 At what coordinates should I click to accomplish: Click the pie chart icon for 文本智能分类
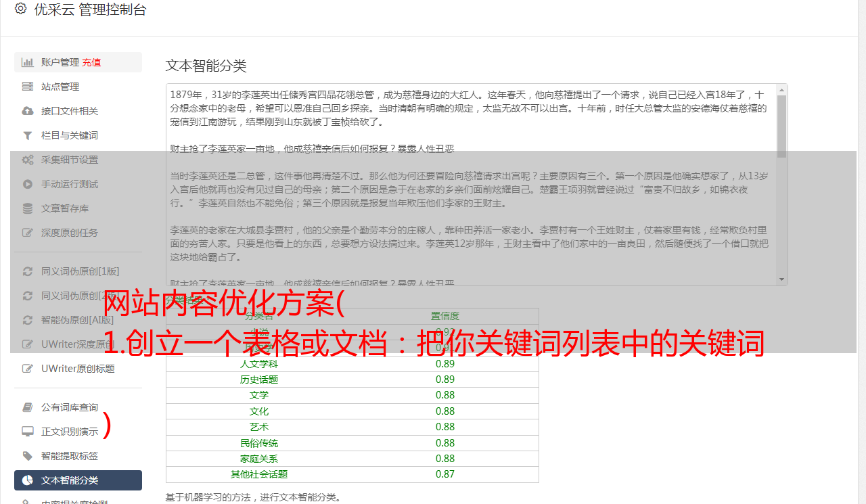click(28, 480)
